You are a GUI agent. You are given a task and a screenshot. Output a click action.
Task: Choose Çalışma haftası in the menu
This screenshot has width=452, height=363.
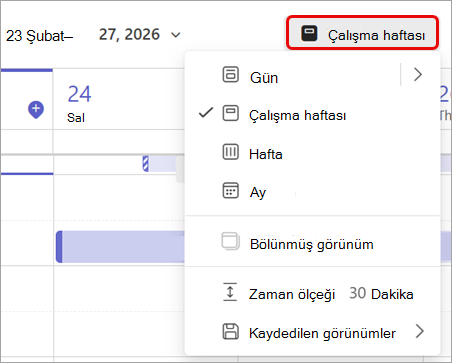pyautogui.click(x=312, y=115)
